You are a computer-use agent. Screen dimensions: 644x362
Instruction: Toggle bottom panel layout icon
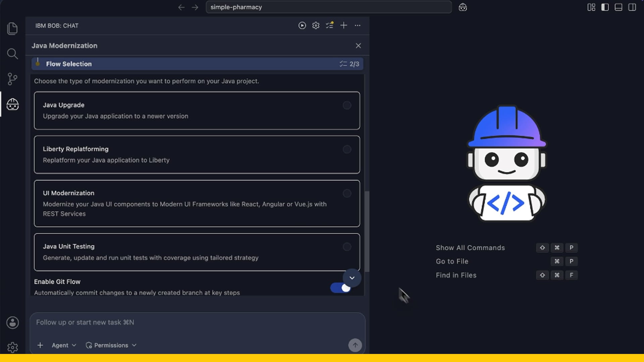[x=619, y=7]
